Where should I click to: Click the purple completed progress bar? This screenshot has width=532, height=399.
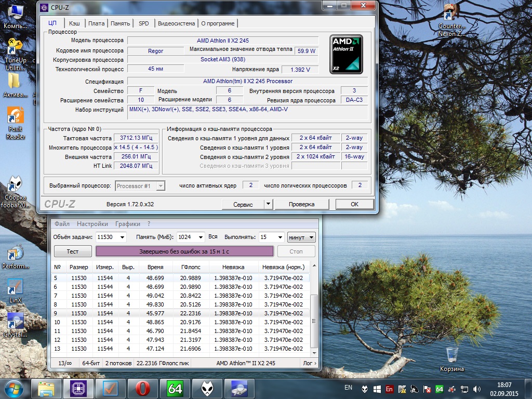[x=184, y=251]
